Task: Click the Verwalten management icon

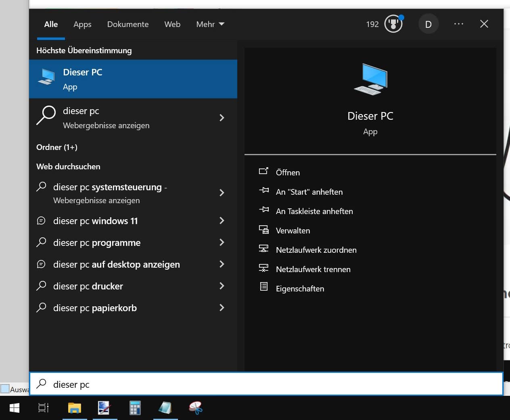Action: 263,229
